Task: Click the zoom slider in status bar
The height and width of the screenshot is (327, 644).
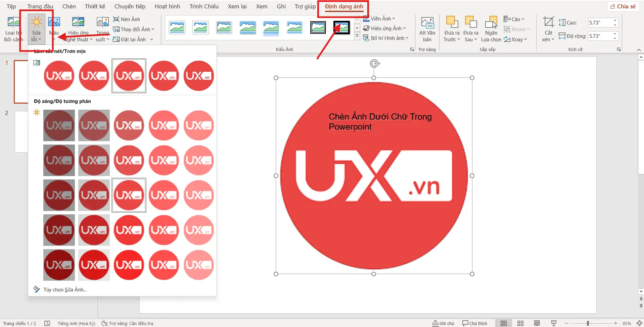Action: [x=588, y=323]
